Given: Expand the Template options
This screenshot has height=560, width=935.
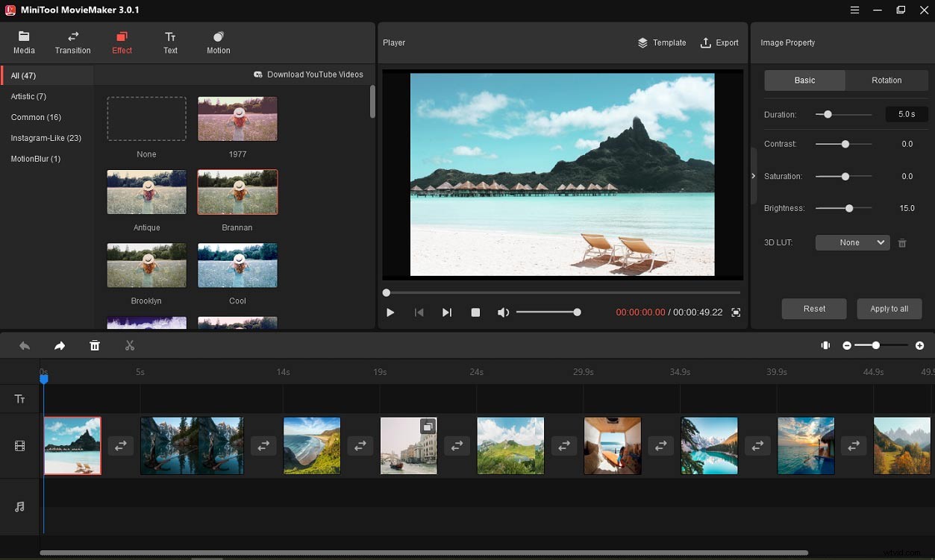Looking at the screenshot, I should [661, 43].
